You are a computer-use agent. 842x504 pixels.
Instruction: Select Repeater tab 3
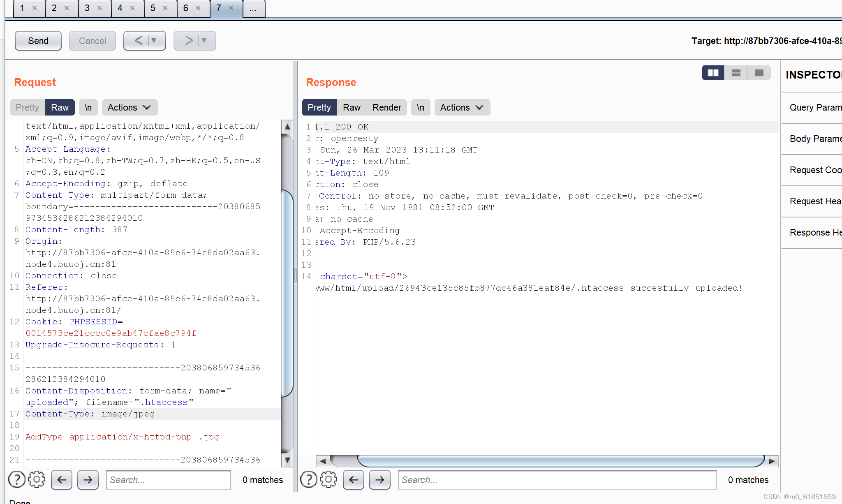point(87,8)
